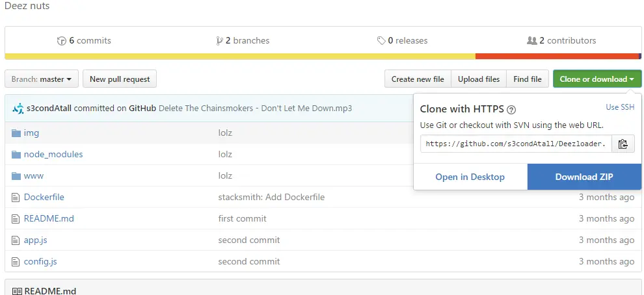Image resolution: width=644 pixels, height=295 pixels.
Task: Open the README.md file link
Action: coord(49,219)
